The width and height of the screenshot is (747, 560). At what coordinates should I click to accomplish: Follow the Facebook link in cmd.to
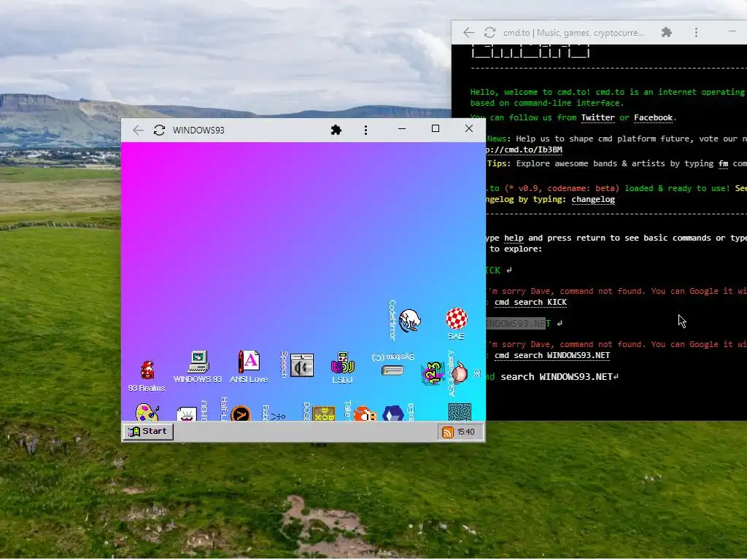coord(653,117)
